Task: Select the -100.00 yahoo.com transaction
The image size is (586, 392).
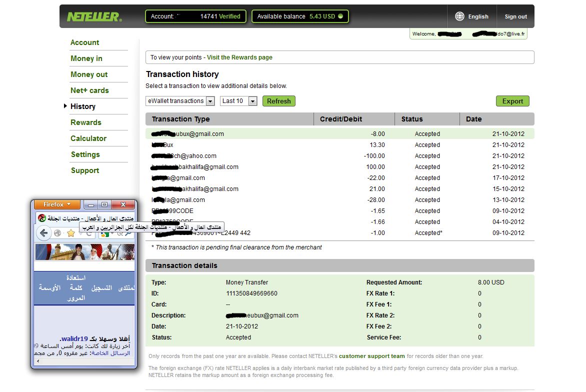Action: 339,156
